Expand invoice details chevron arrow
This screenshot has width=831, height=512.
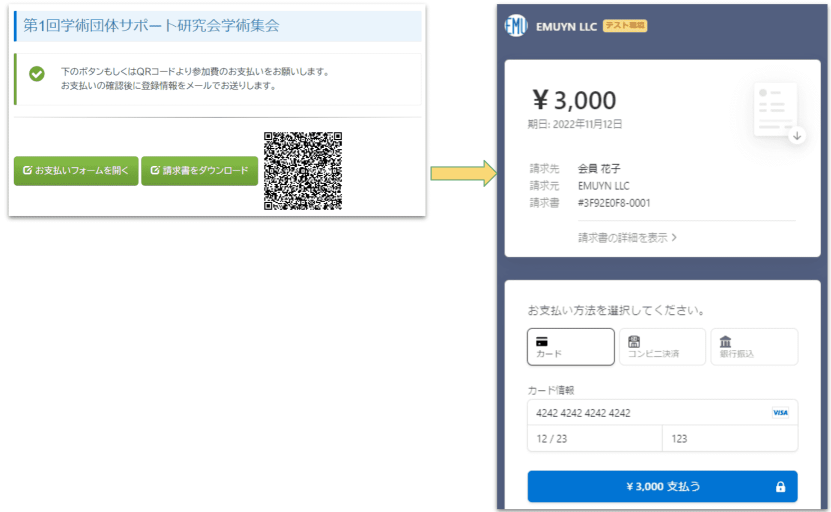coord(674,237)
